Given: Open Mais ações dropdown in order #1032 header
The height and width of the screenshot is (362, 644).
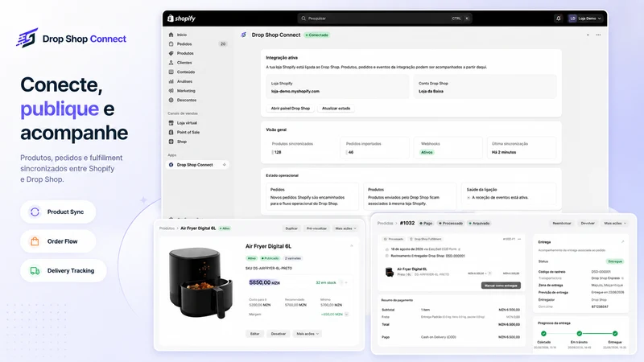Looking at the screenshot, I should (x=615, y=224).
